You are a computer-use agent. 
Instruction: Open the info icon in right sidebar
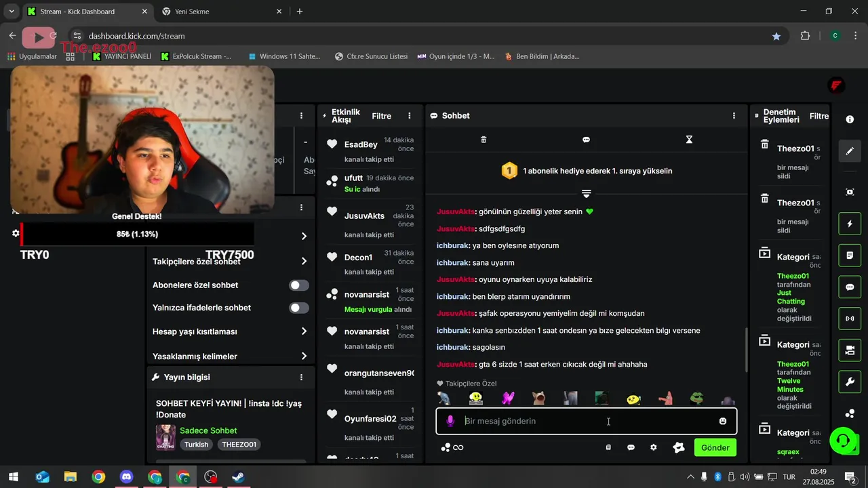(850, 119)
